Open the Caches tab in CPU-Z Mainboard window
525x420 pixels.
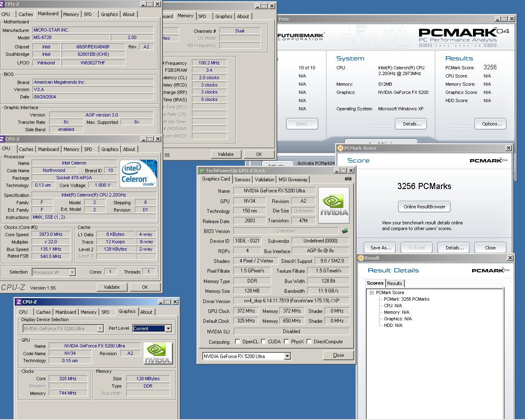coord(26,14)
